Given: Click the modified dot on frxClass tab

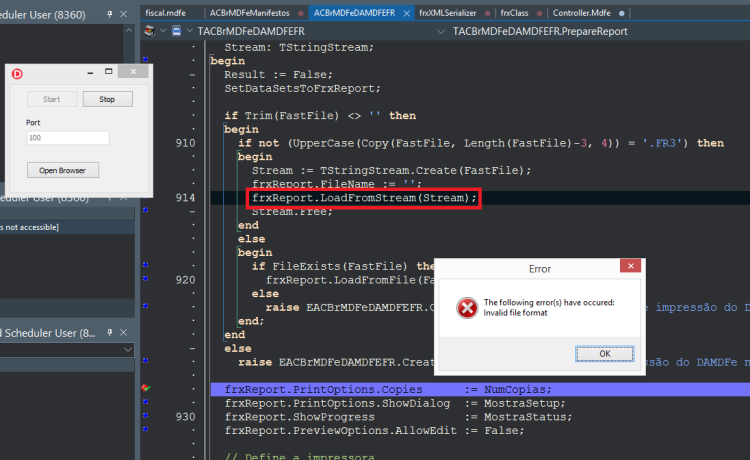Looking at the screenshot, I should [539, 13].
